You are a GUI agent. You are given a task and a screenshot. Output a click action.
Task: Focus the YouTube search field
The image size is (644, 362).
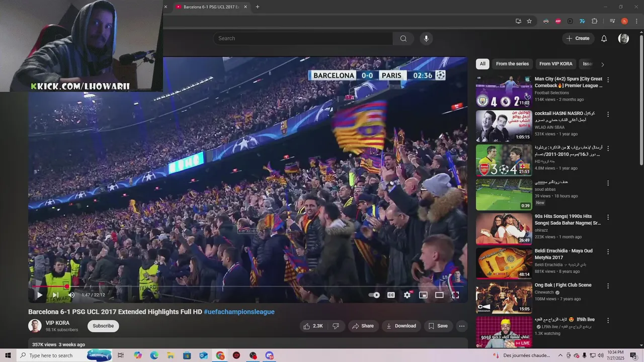303,38
